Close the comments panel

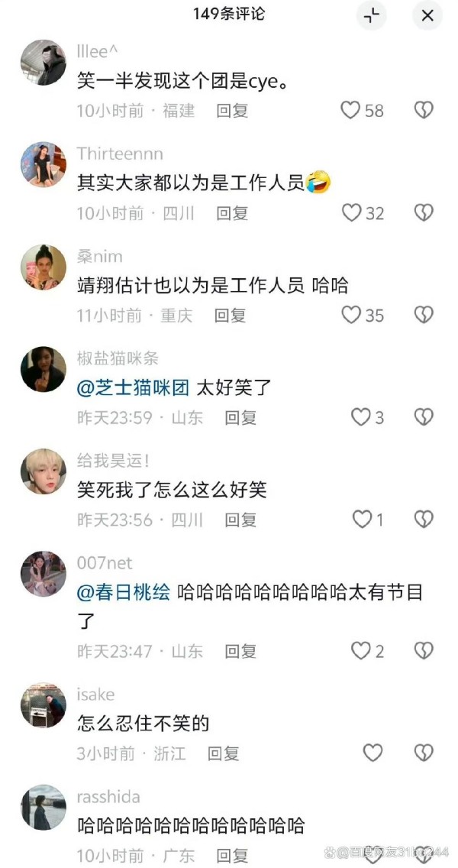coord(427,15)
